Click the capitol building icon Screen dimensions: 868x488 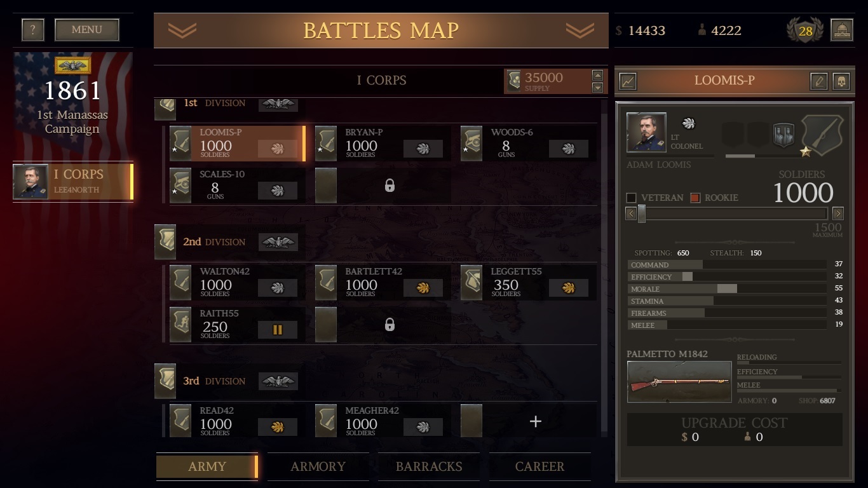point(841,30)
